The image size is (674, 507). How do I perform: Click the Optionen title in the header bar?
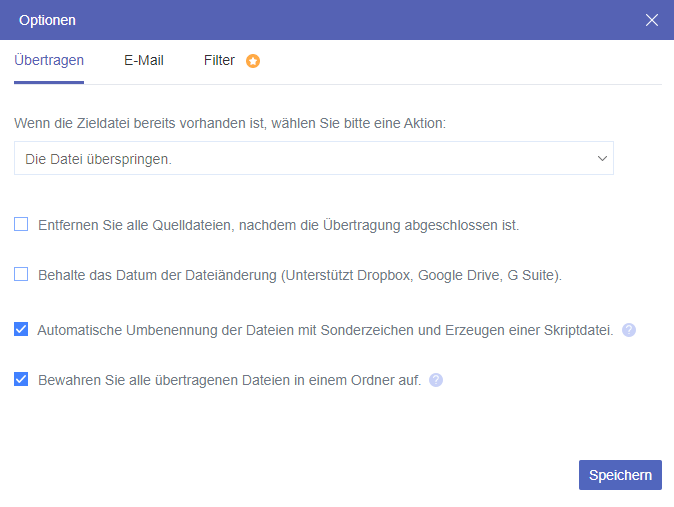tap(47, 20)
